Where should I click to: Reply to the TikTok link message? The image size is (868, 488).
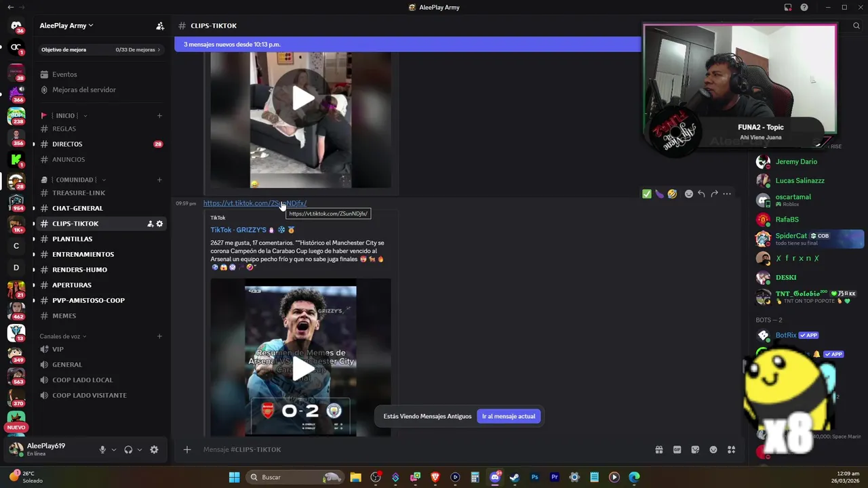click(x=701, y=194)
